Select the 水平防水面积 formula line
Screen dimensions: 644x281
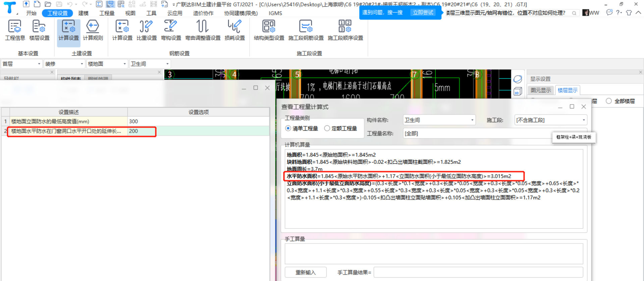pyautogui.click(x=399, y=176)
